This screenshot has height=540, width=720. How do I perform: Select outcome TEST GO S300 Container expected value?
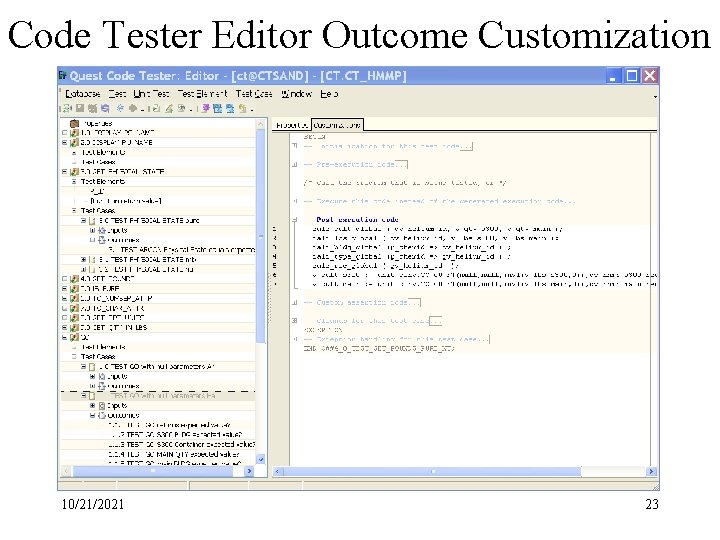(x=181, y=444)
